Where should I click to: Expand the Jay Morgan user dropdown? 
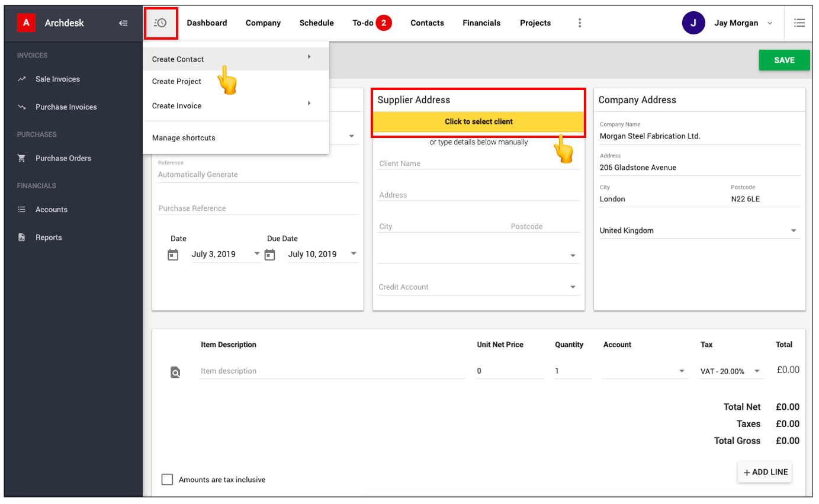[770, 23]
